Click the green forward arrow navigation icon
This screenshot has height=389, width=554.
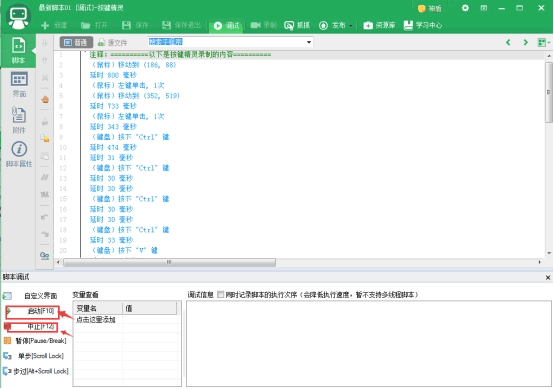(525, 42)
